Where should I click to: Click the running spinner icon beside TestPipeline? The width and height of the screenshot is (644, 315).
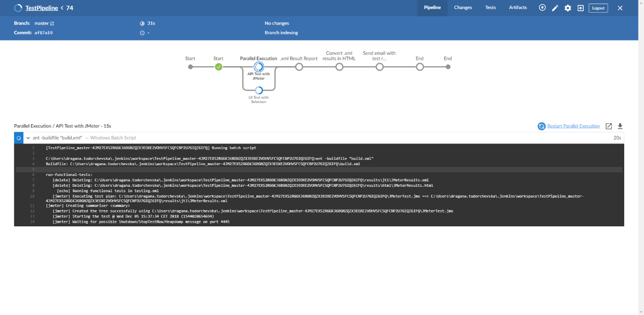click(x=18, y=8)
